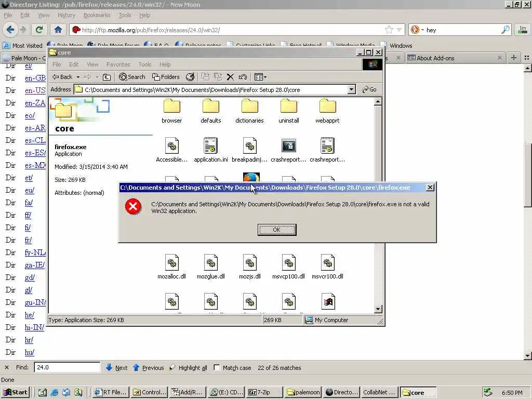Open the hu/ directory link
The width and height of the screenshot is (532, 399).
point(29,352)
